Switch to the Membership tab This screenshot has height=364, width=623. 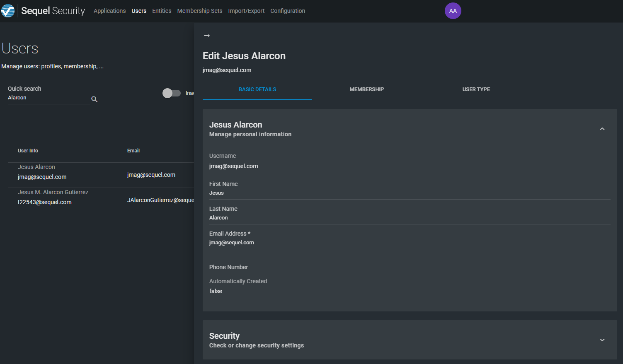366,89
